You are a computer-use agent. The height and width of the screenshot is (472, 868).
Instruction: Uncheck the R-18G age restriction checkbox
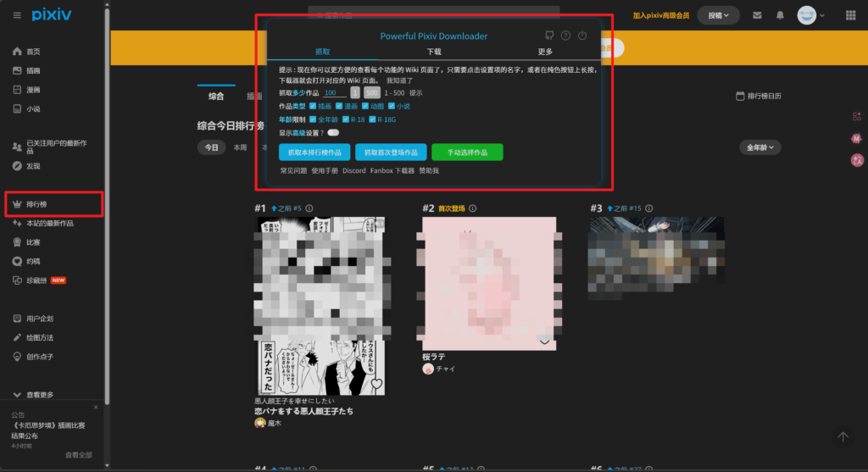coord(372,119)
